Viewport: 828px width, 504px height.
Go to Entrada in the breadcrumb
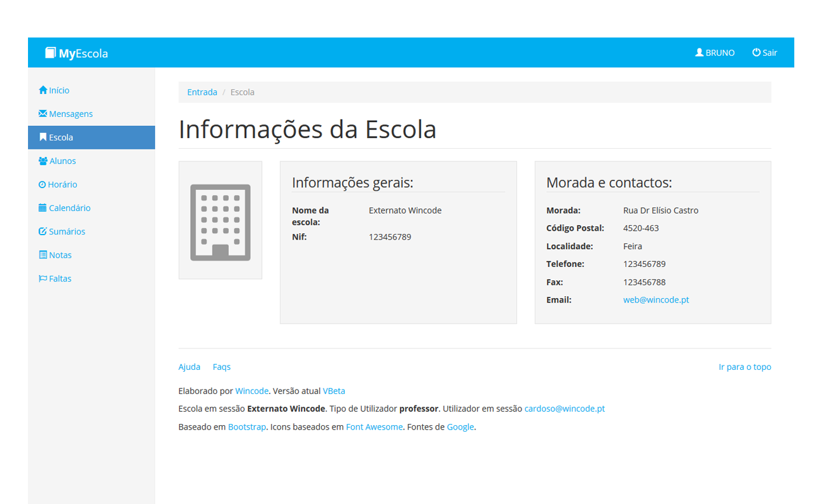[x=202, y=92]
